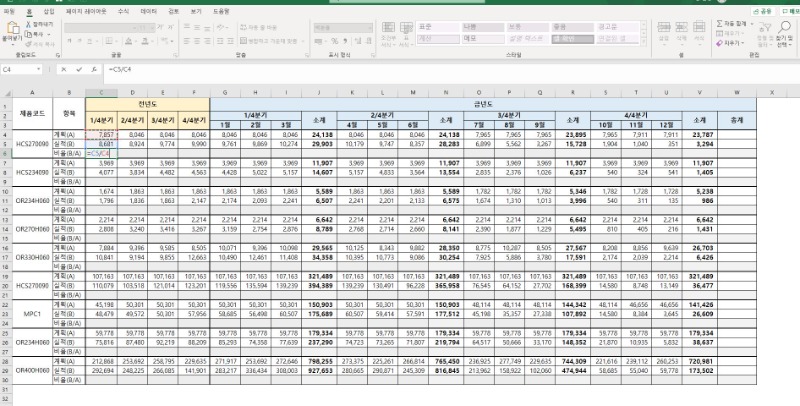
Task: Decrease font size with the smaller 가 icon
Action: coord(170,28)
